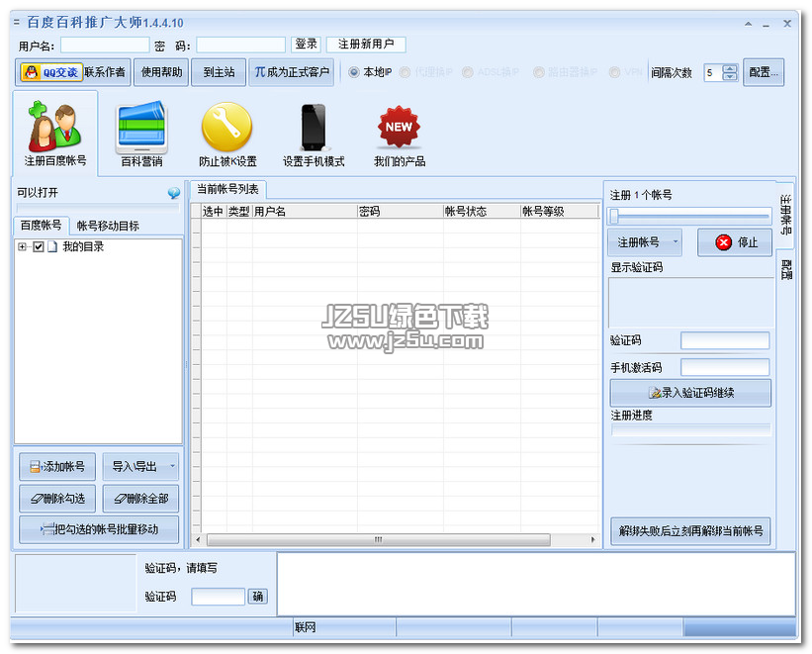Open the vertical 配置 side tab

click(785, 269)
